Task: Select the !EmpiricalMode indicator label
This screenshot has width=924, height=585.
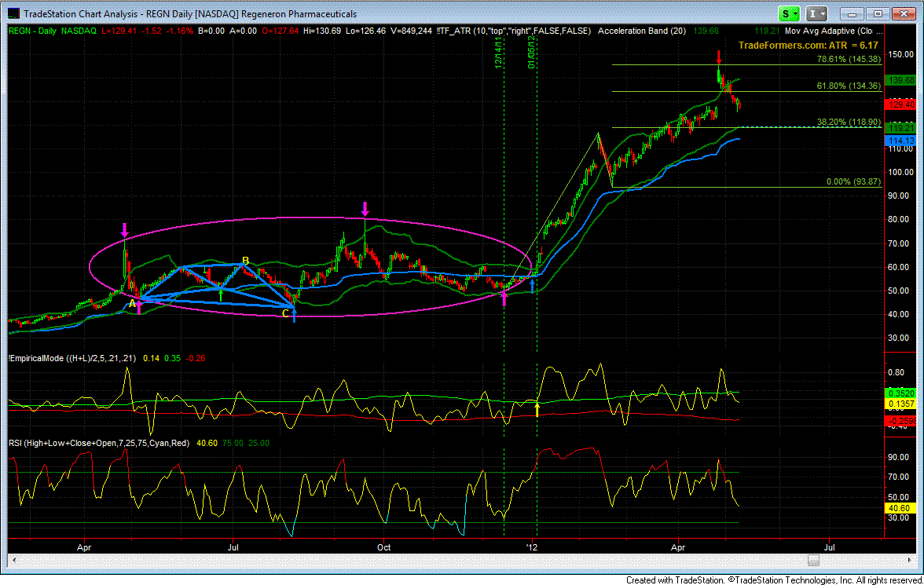Action: click(72, 358)
